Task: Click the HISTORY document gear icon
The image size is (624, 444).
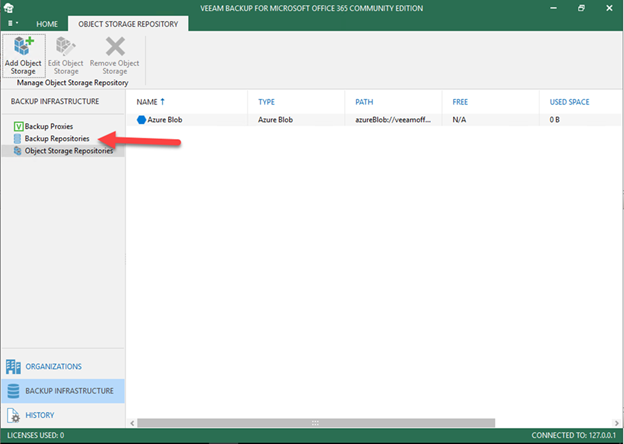Action: (14, 415)
